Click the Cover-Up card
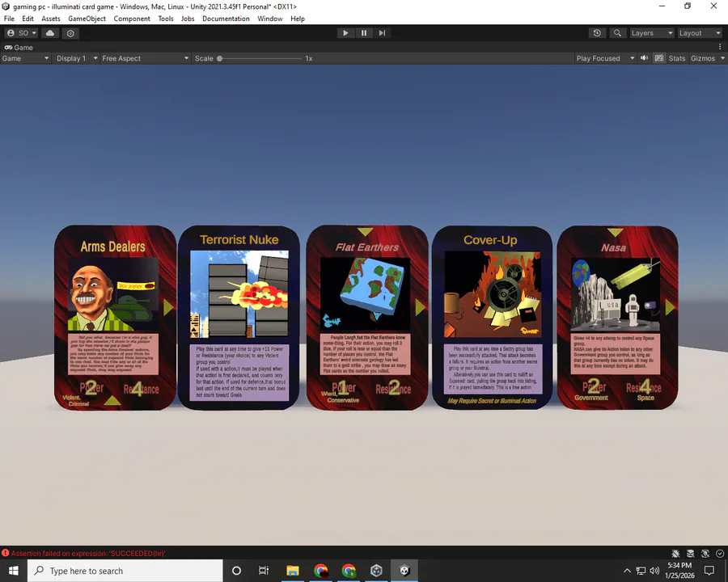Viewport: 728px width, 582px height. tap(492, 318)
